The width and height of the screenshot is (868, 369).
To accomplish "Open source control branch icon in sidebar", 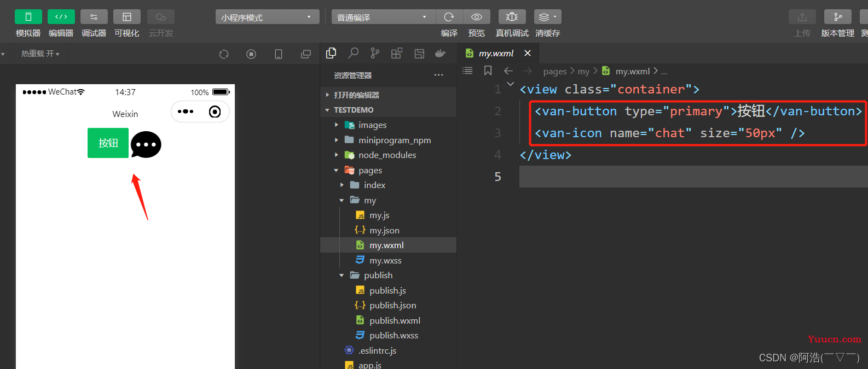I will point(375,53).
